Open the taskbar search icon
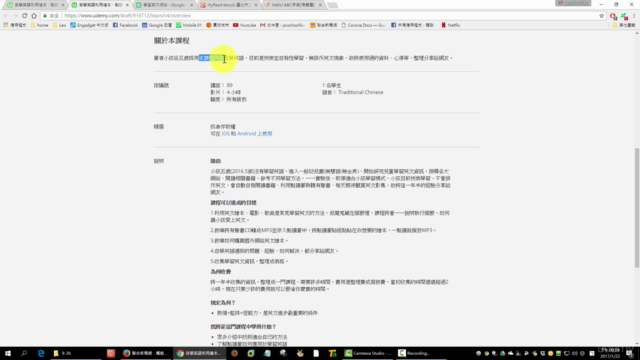 point(24,353)
